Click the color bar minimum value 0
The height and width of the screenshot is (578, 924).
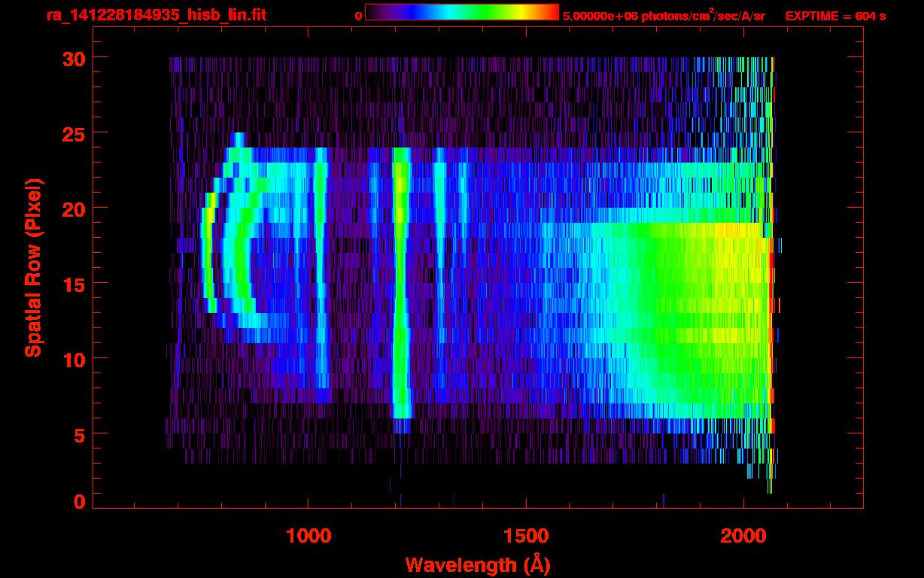(358, 16)
